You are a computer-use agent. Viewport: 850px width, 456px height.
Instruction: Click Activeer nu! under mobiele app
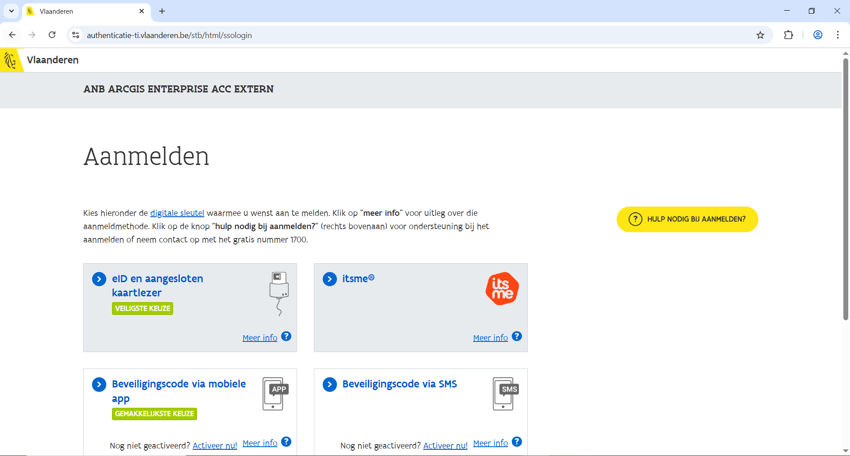click(x=215, y=445)
